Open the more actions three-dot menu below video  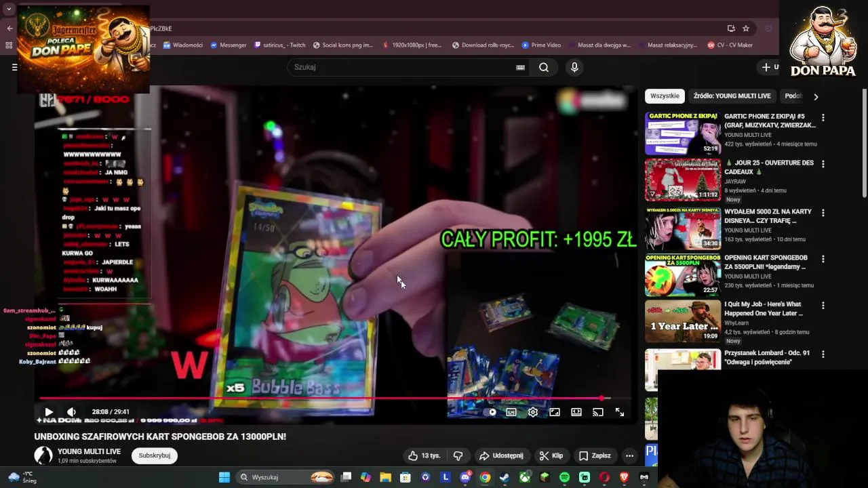[x=629, y=455]
